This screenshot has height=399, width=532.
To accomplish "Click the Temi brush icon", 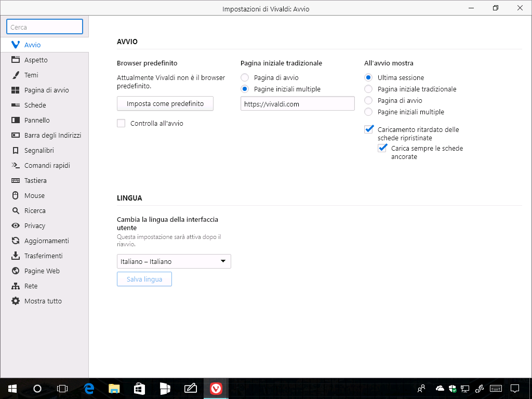I will [16, 75].
